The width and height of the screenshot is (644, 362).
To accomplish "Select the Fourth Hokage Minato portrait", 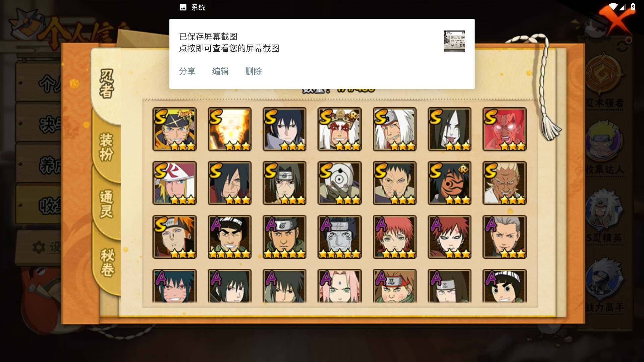I will point(174,183).
